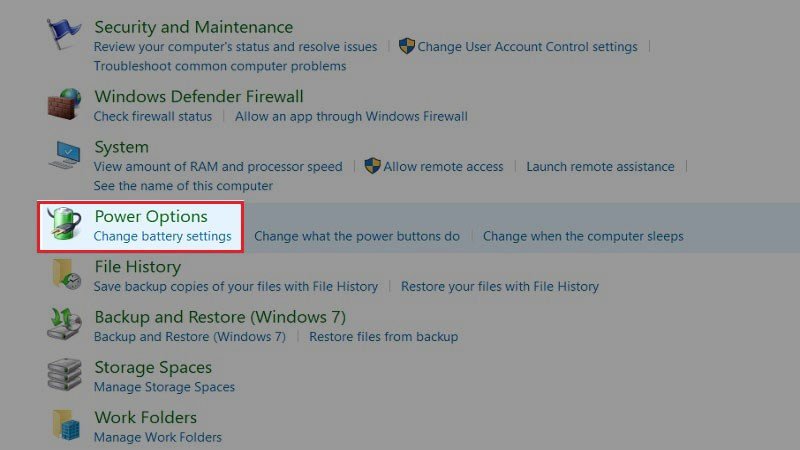Click the System computer monitor icon

point(64,156)
